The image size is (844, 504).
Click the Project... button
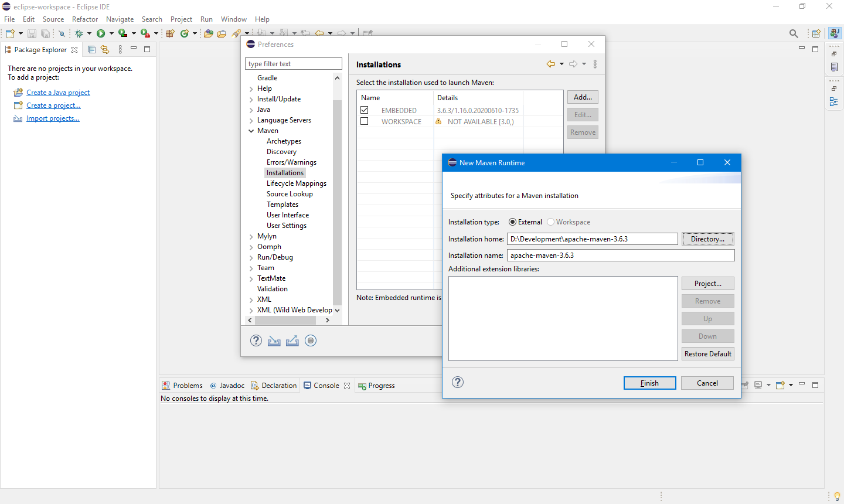(708, 284)
